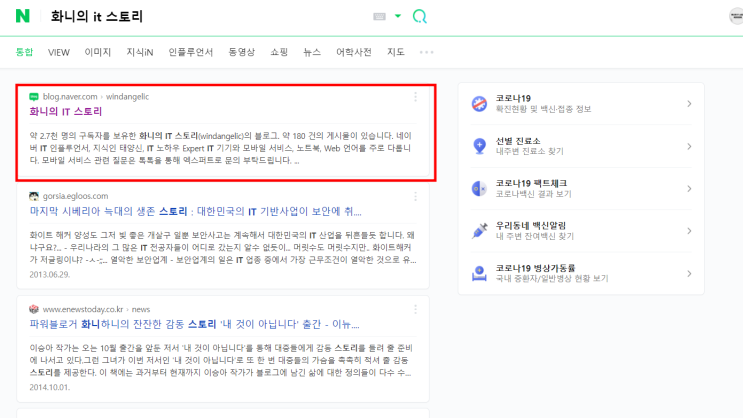Expand the 코로나19 row chevron
Viewport: 743px width, 418px height.
pos(689,103)
